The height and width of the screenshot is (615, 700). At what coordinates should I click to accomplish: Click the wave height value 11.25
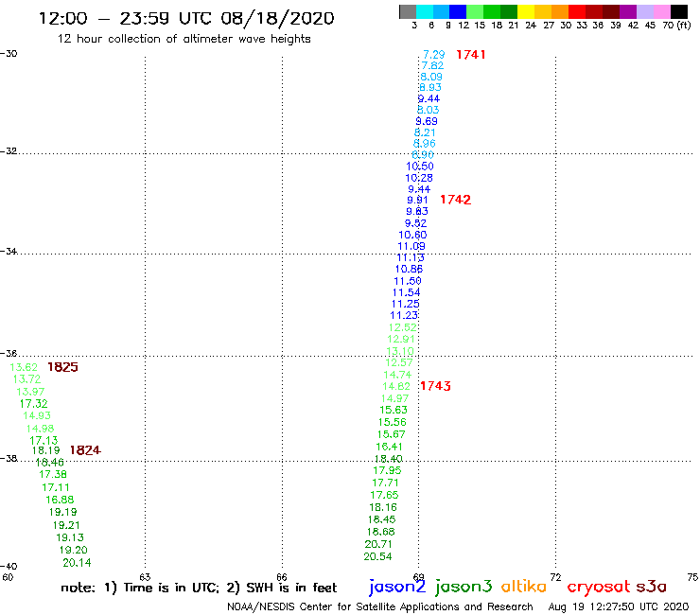(x=406, y=304)
